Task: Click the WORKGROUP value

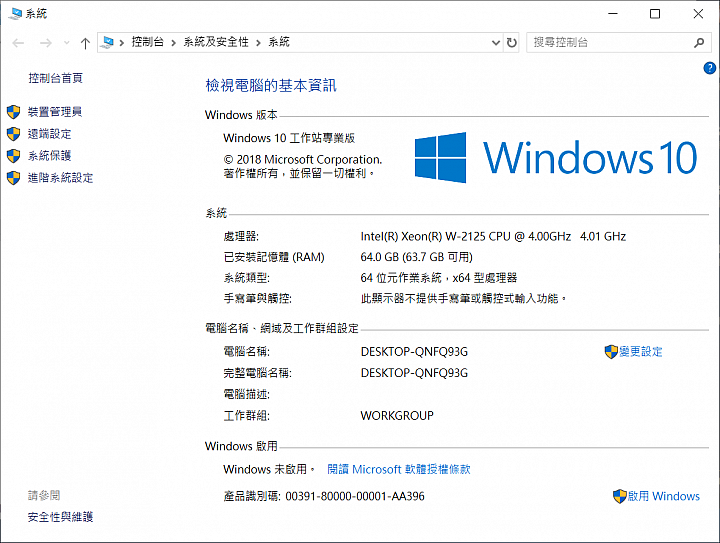Action: pos(397,415)
